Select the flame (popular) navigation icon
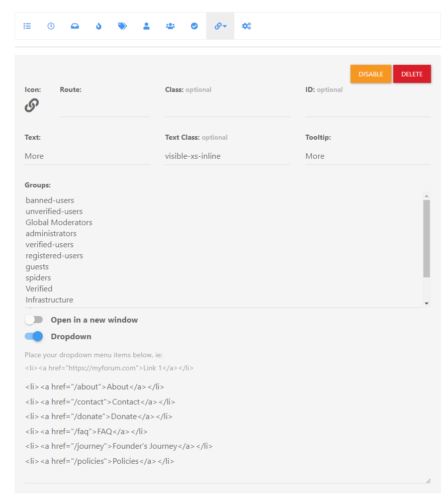The image size is (447, 504). (99, 26)
